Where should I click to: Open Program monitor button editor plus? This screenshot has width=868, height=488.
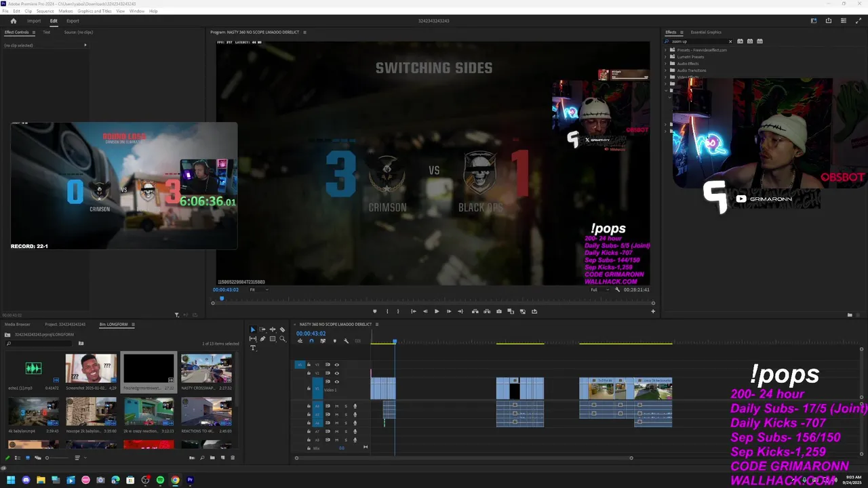(653, 311)
